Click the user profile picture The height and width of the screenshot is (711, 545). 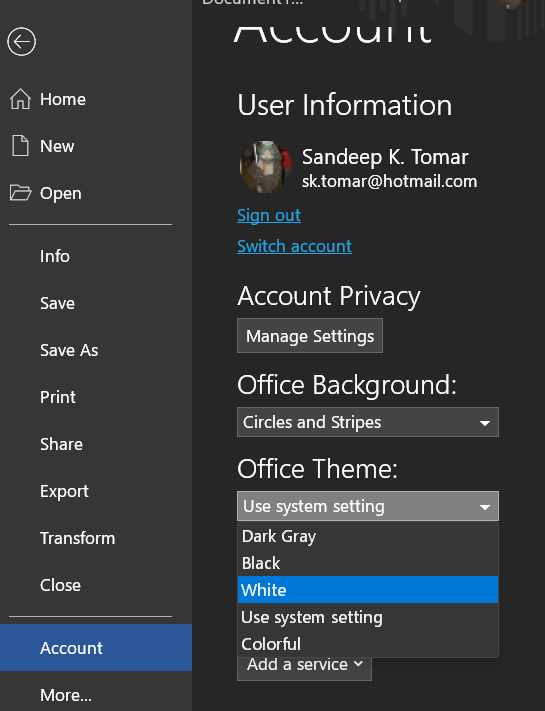pos(266,167)
